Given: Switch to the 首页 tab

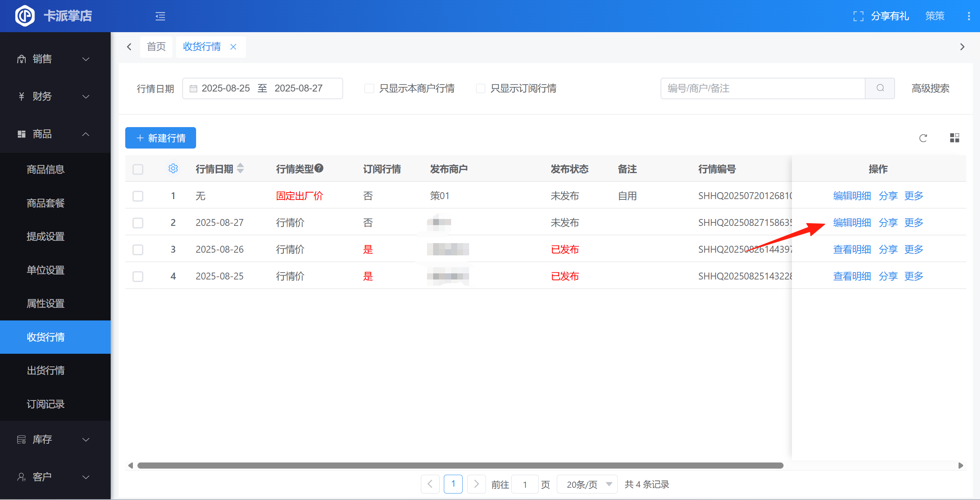Looking at the screenshot, I should point(156,47).
